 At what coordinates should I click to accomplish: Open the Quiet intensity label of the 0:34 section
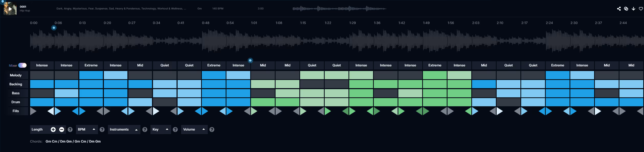(x=165, y=65)
